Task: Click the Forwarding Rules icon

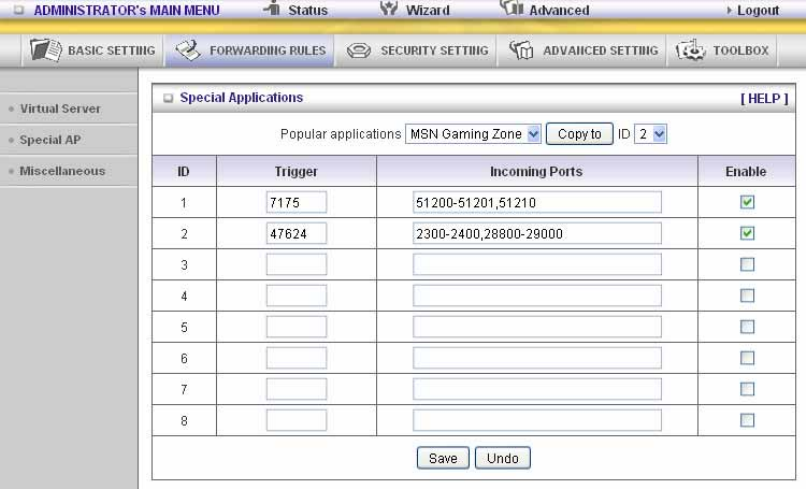Action: pos(188,50)
